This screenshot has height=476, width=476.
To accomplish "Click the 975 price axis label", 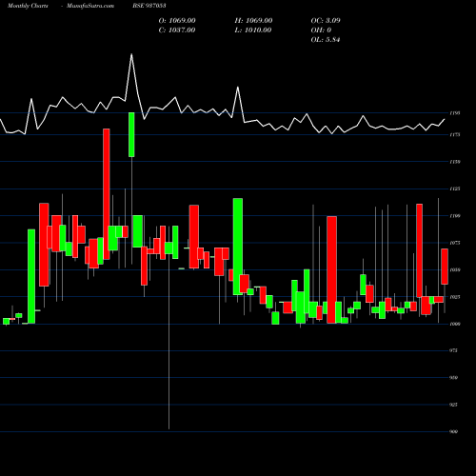I will [x=454, y=350].
